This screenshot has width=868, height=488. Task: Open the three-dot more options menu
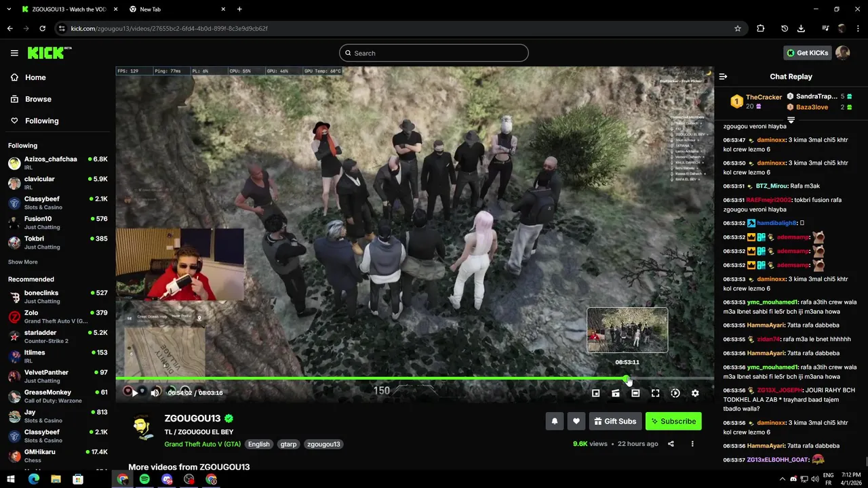click(692, 444)
